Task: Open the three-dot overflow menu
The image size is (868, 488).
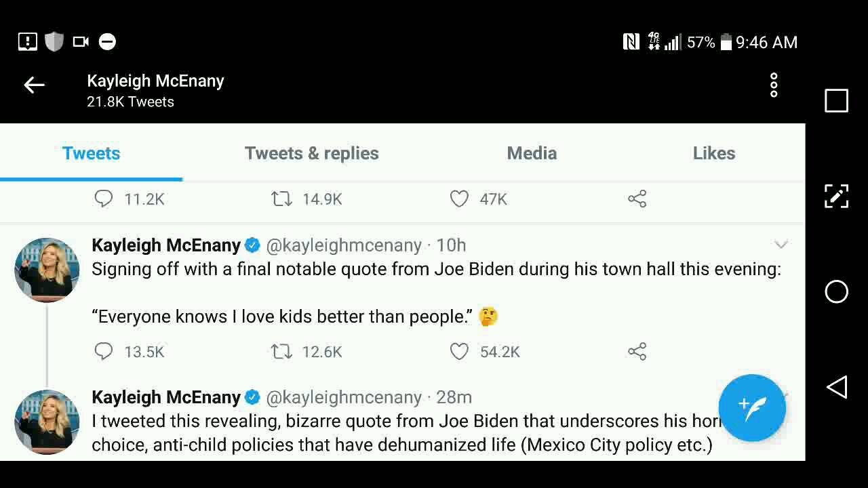Action: click(774, 85)
